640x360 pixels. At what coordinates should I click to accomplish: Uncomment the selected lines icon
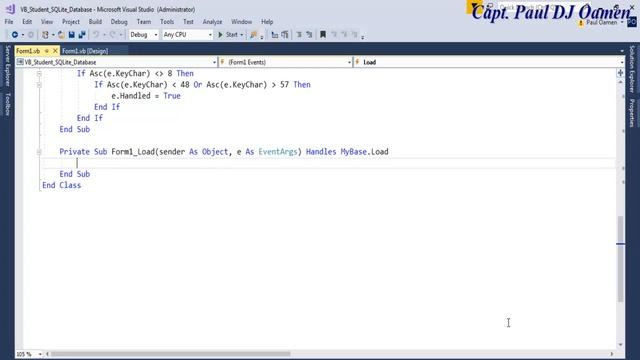(309, 35)
